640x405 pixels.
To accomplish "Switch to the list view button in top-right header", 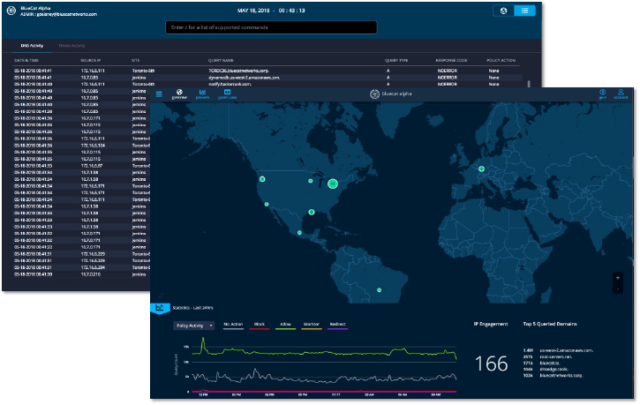I will pos(524,11).
